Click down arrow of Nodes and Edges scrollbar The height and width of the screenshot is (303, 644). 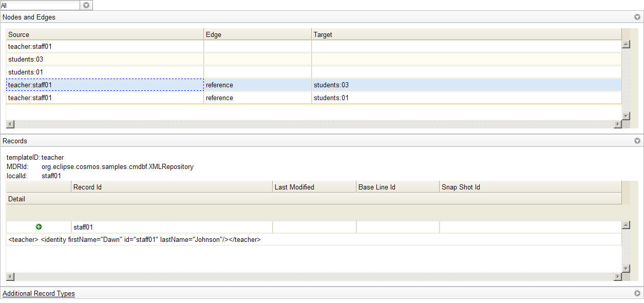pos(626,116)
